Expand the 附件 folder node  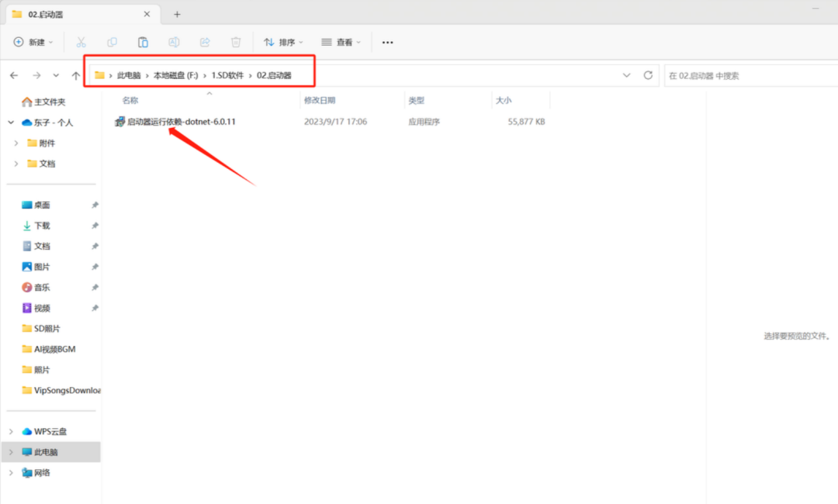(x=16, y=143)
